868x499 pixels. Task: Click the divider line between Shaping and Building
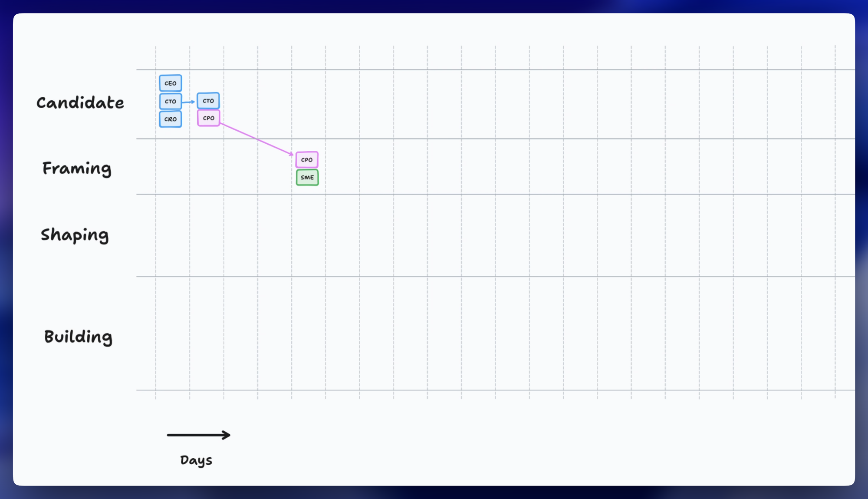click(x=477, y=276)
